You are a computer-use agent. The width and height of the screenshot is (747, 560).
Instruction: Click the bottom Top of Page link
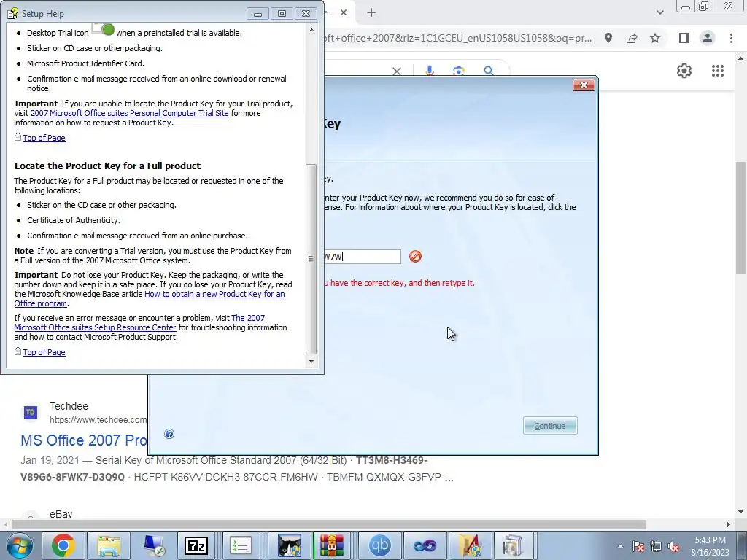click(44, 352)
